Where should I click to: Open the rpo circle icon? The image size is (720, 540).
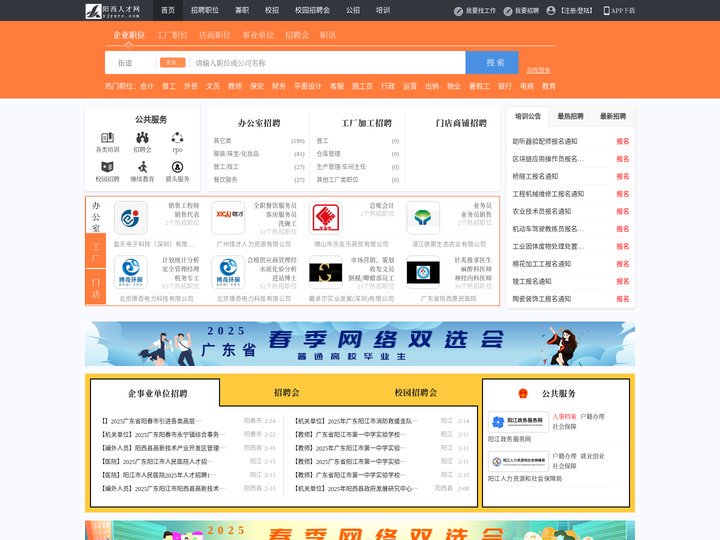177,137
